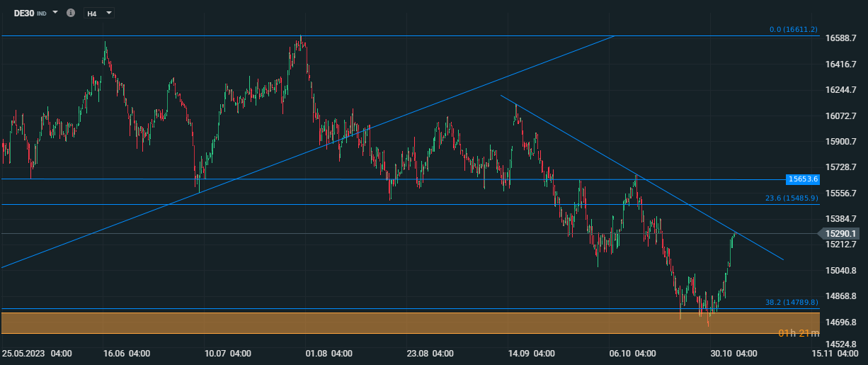Image resolution: width=868 pixels, height=365 pixels.
Task: Click the 15653.6 blue price tag
Action: point(804,179)
